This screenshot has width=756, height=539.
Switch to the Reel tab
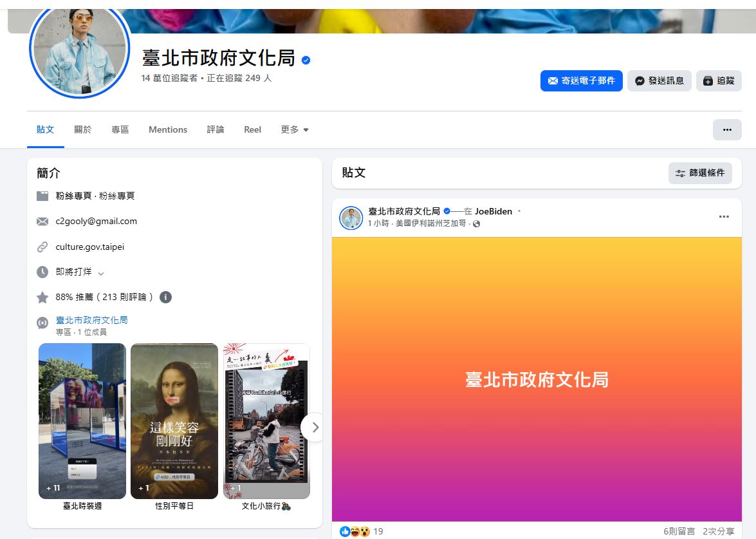pos(253,130)
